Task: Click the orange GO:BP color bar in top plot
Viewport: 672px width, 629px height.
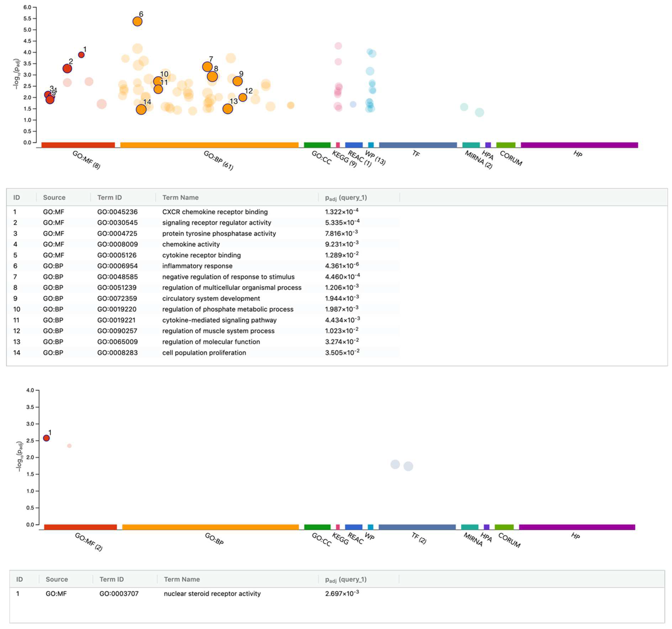Action: click(209, 145)
